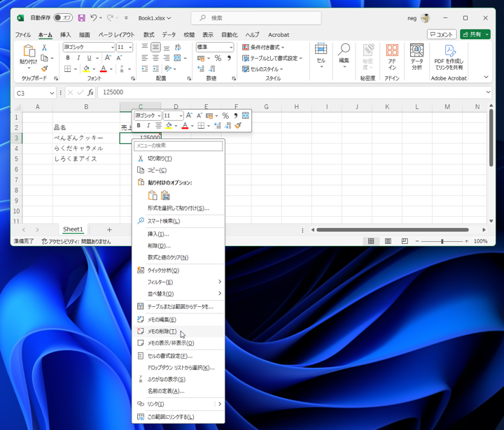The width and height of the screenshot is (504, 430).
Task: Toggle wrap text icon in ribbon
Action: point(178,48)
